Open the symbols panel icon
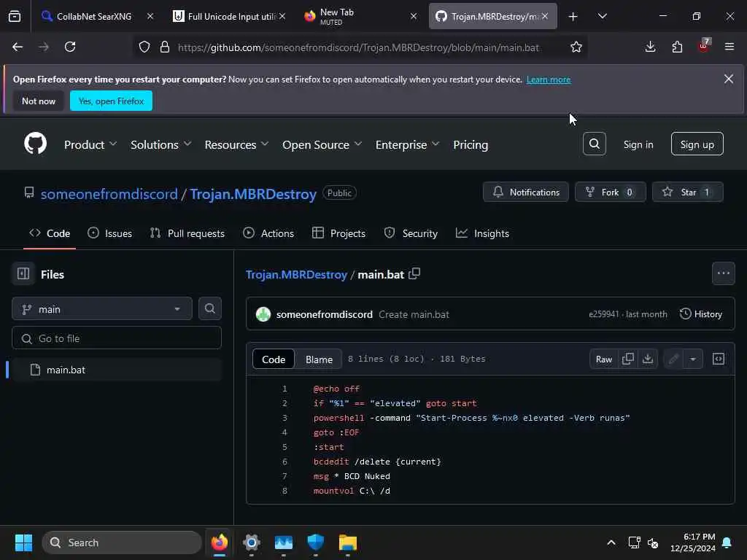747x560 pixels. click(x=719, y=359)
